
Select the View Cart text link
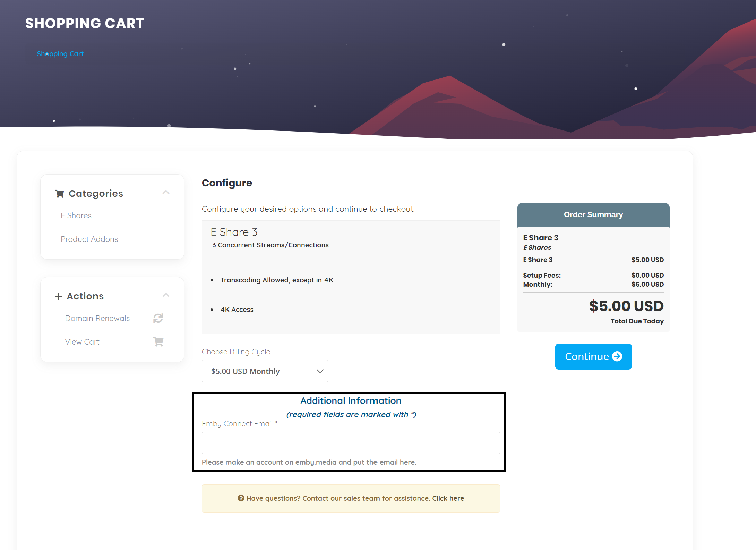coord(82,342)
